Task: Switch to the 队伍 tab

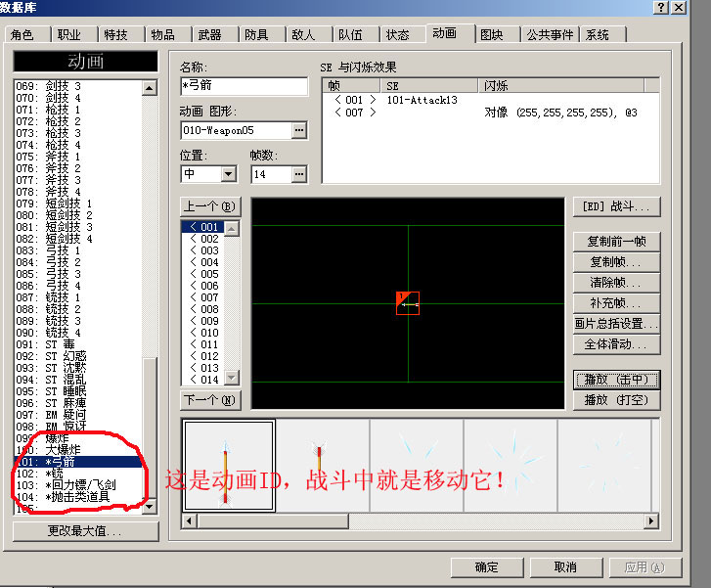Action: pyautogui.click(x=350, y=35)
